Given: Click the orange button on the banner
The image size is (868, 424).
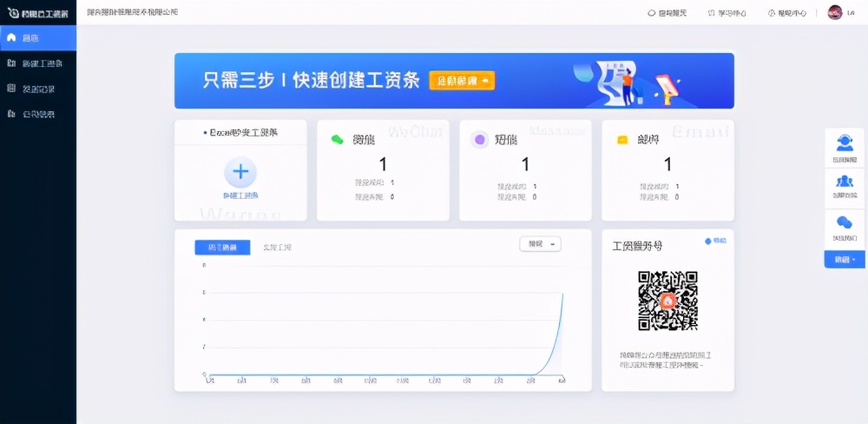Looking at the screenshot, I should point(462,80).
